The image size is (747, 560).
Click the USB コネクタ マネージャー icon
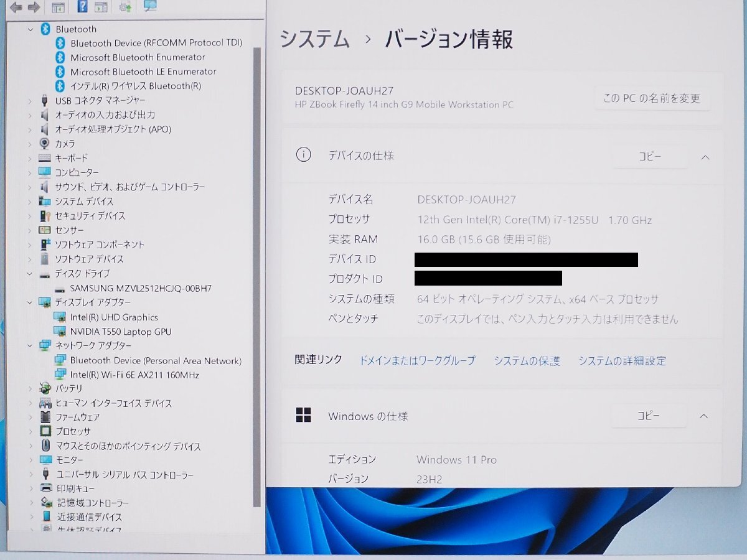point(45,100)
